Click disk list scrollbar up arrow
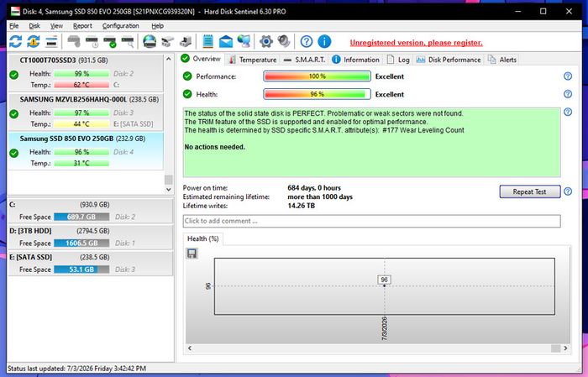 (x=168, y=59)
